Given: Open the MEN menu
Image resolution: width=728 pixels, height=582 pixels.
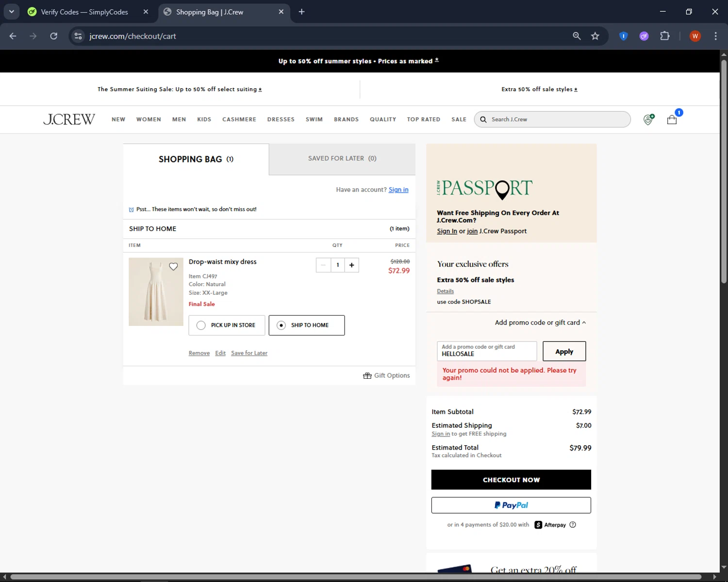Looking at the screenshot, I should [x=179, y=119].
